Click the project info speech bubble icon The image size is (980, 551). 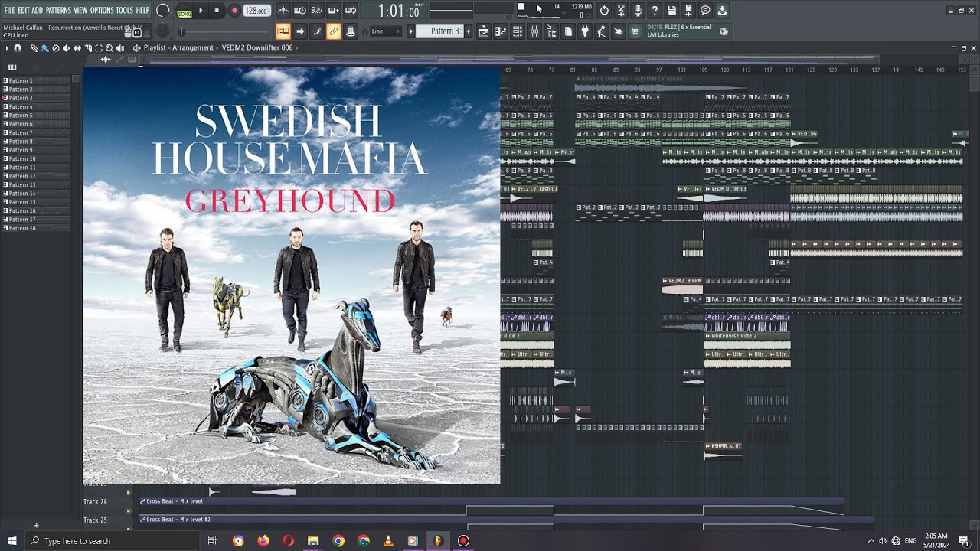[x=705, y=11]
